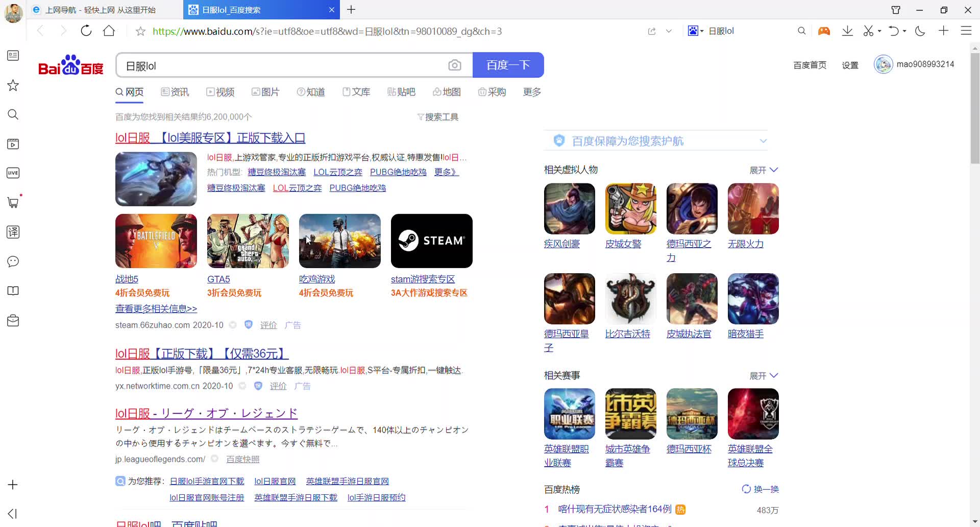Open sidebar briefcase toolbox icon
Image resolution: width=980 pixels, height=527 pixels.
coord(13,320)
